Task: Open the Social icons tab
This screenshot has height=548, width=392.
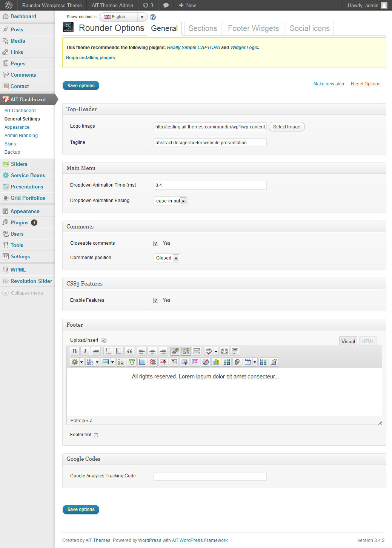Action: (x=309, y=28)
